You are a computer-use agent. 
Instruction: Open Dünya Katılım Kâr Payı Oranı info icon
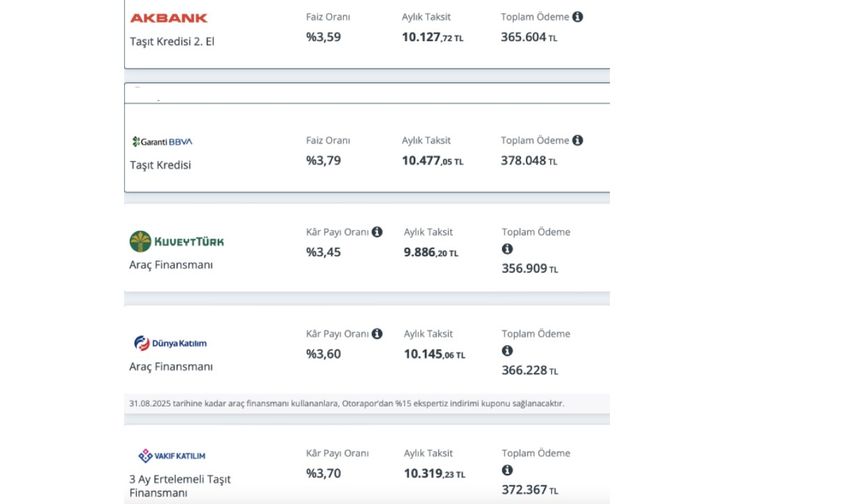click(x=377, y=333)
